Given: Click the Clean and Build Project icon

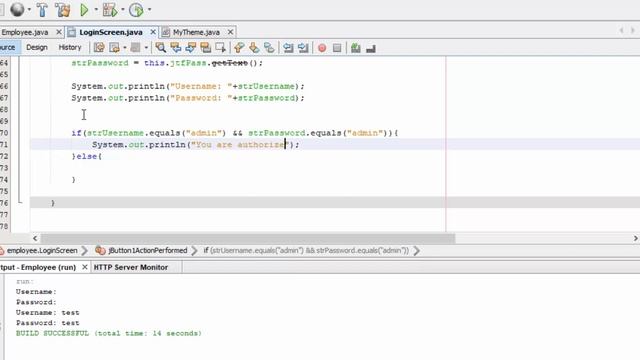Looking at the screenshot, I should [63, 10].
